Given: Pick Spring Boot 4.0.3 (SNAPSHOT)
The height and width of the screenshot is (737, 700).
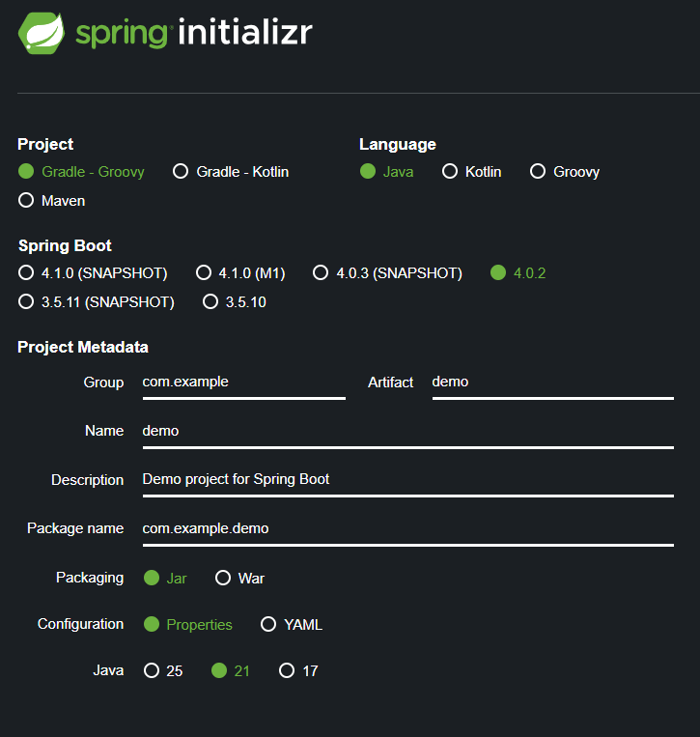Looking at the screenshot, I should (387, 273).
